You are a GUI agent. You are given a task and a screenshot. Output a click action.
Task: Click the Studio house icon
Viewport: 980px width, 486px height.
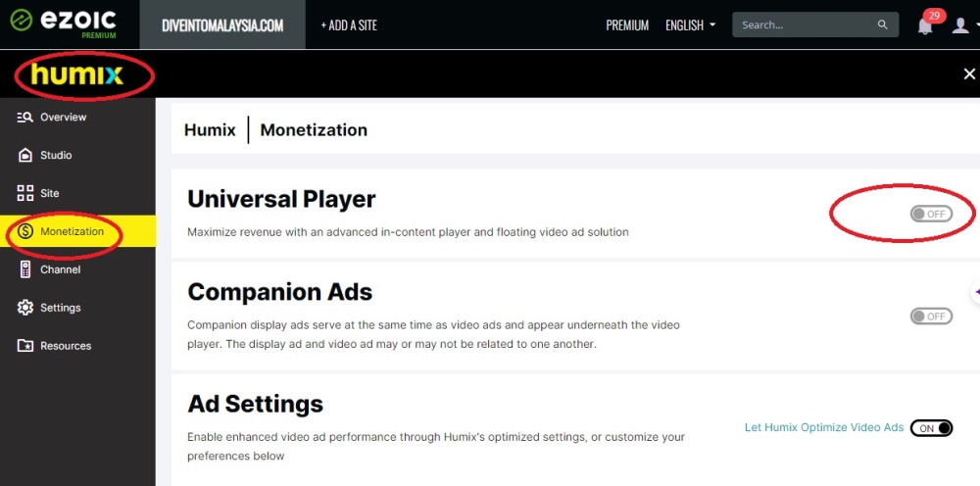click(25, 156)
